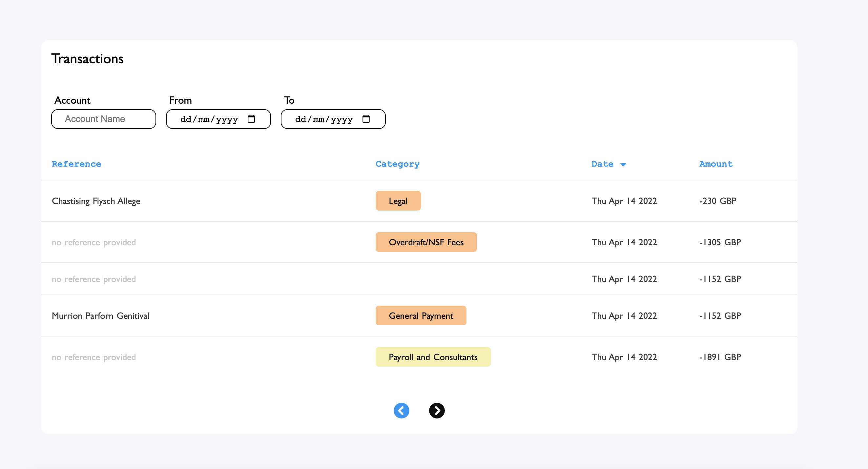Click the date in the Overdraft/NSF Fees row
868x469 pixels.
tap(624, 242)
